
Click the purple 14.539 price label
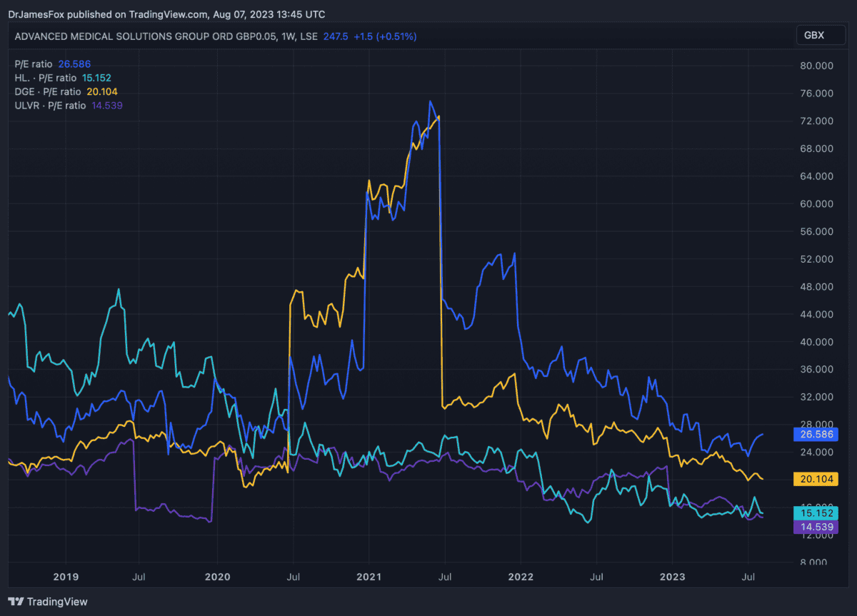click(815, 527)
